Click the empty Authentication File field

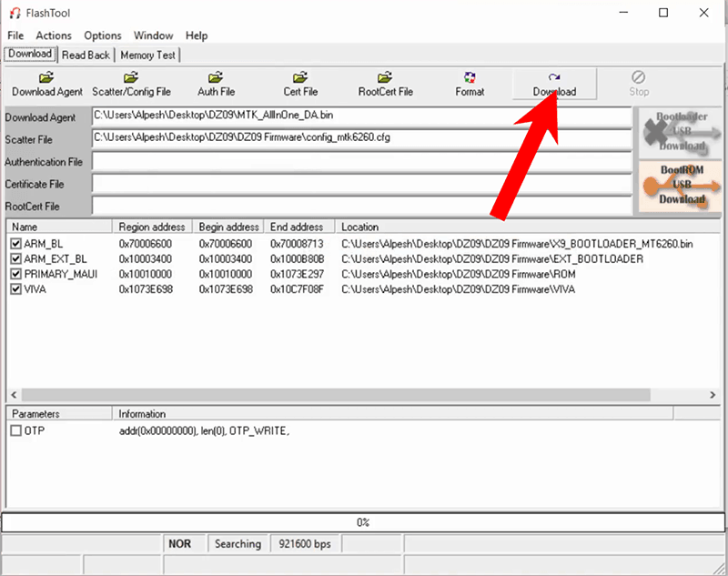point(361,160)
